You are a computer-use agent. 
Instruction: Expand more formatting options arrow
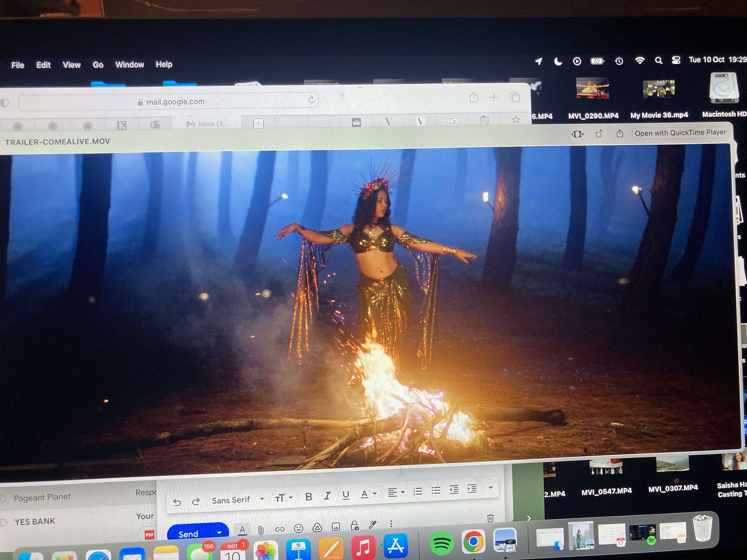click(490, 488)
